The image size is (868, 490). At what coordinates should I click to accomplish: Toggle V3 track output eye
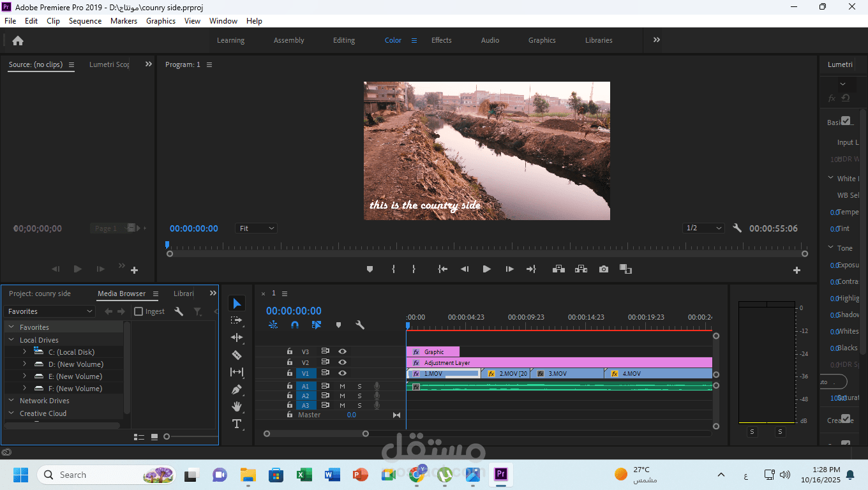click(342, 352)
